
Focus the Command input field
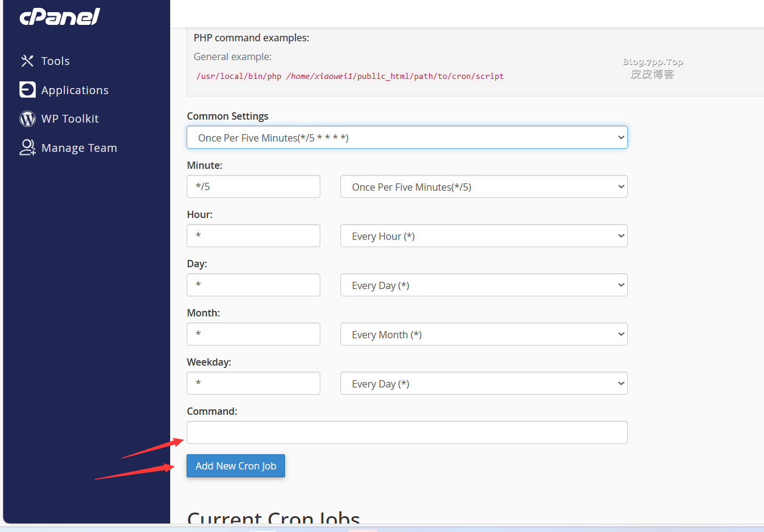pos(407,432)
